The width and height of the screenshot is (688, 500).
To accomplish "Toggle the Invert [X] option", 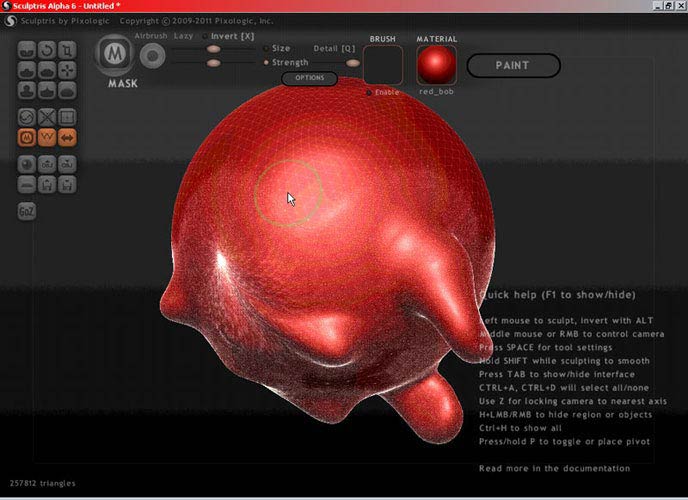I will click(x=206, y=36).
